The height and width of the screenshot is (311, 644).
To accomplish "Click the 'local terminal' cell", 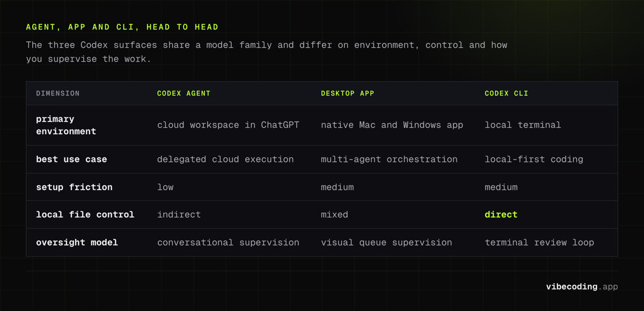I will 523,125.
